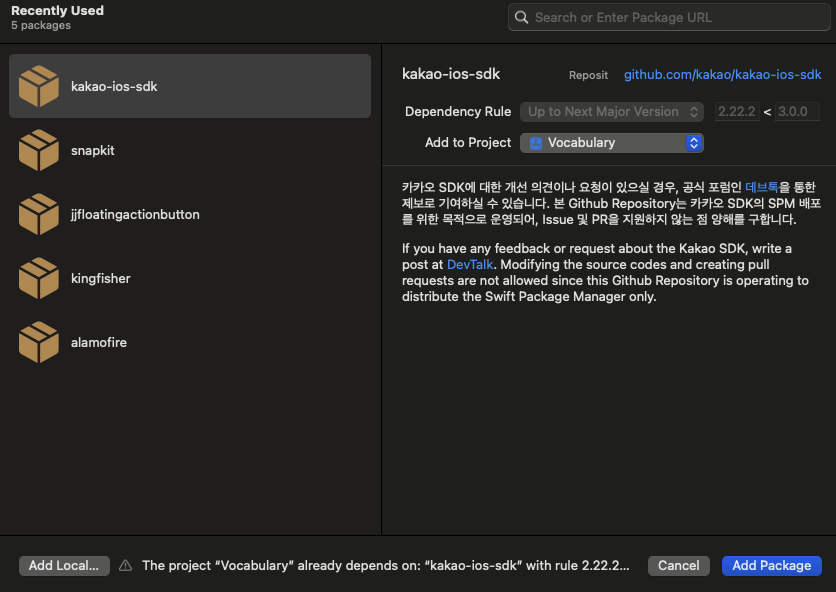Click the Cancel button
This screenshot has width=836, height=592.
[x=678, y=565]
